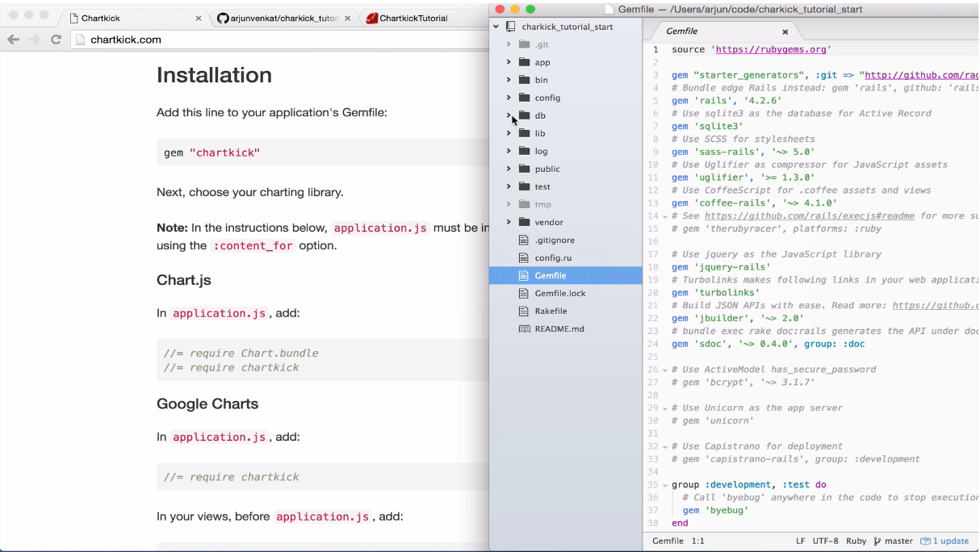Click the gem "chartkick" code snippet
Viewport: 980px width, 552px height.
211,153
